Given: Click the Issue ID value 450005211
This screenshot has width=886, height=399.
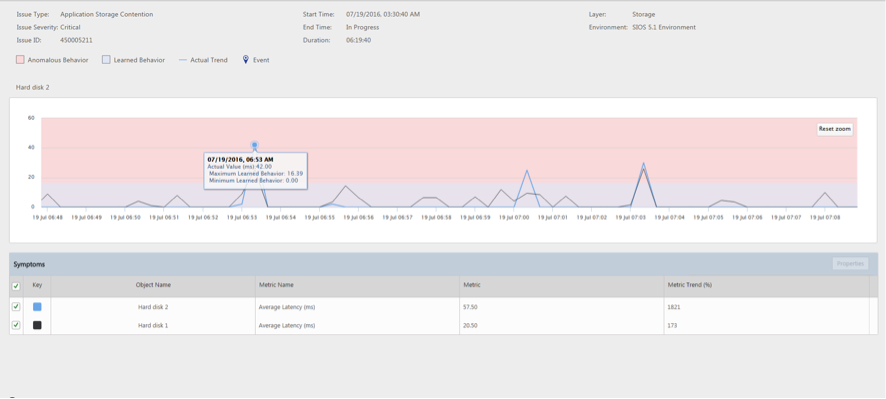Looking at the screenshot, I should (x=76, y=41).
